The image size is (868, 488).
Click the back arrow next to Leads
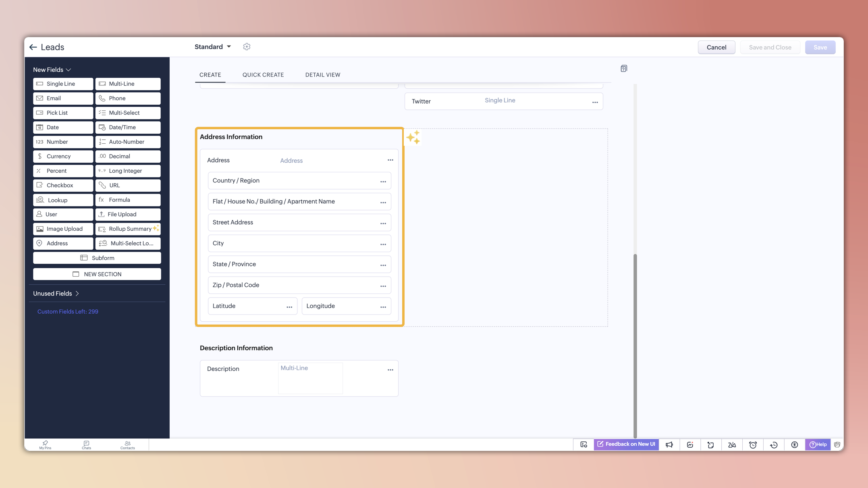(x=33, y=47)
